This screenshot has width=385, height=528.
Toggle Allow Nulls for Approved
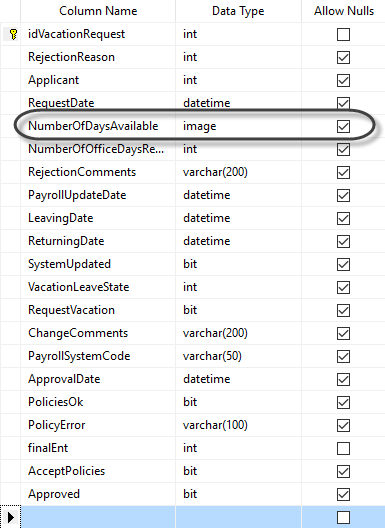pos(343,494)
